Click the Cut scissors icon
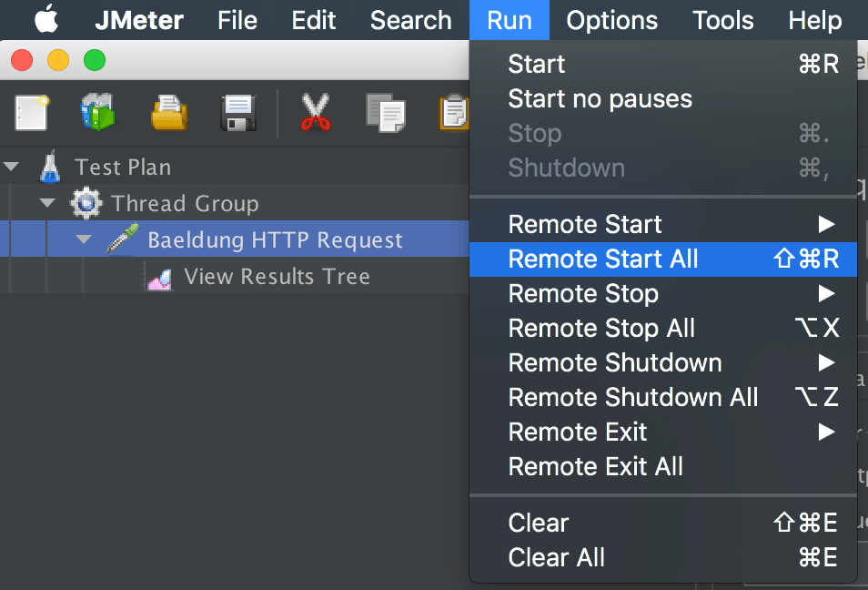This screenshot has height=590, width=868. [315, 114]
